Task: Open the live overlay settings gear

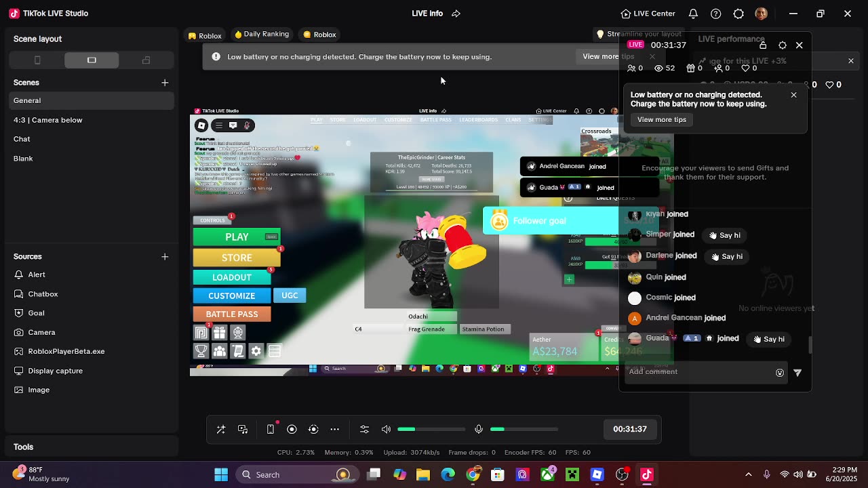Action: [x=783, y=45]
